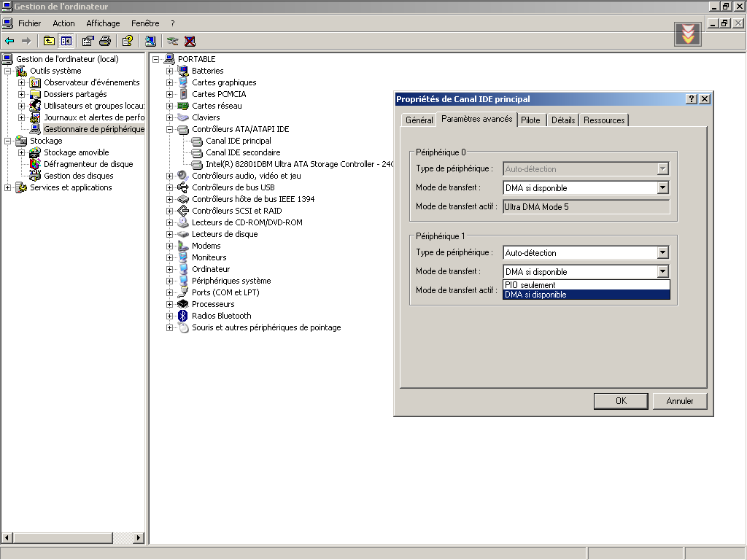The width and height of the screenshot is (747, 560).
Task: Select Processeurs device category
Action: (x=213, y=304)
